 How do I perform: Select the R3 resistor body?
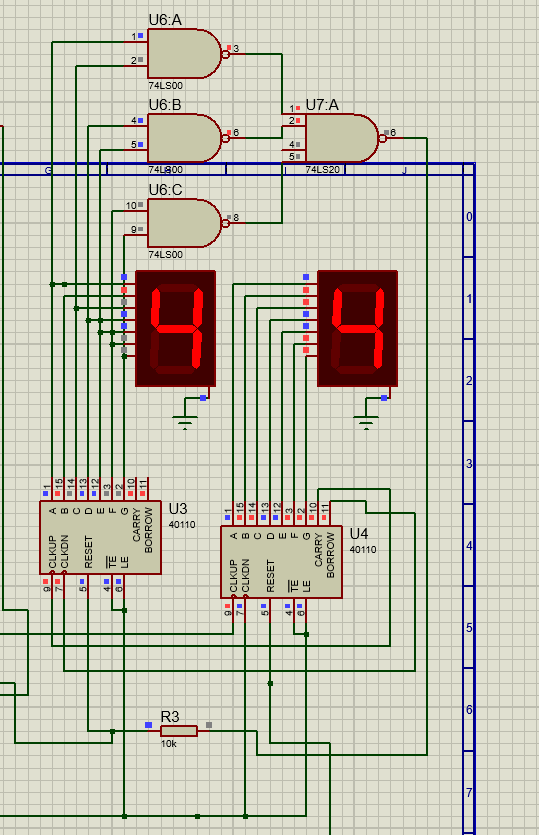tap(179, 731)
